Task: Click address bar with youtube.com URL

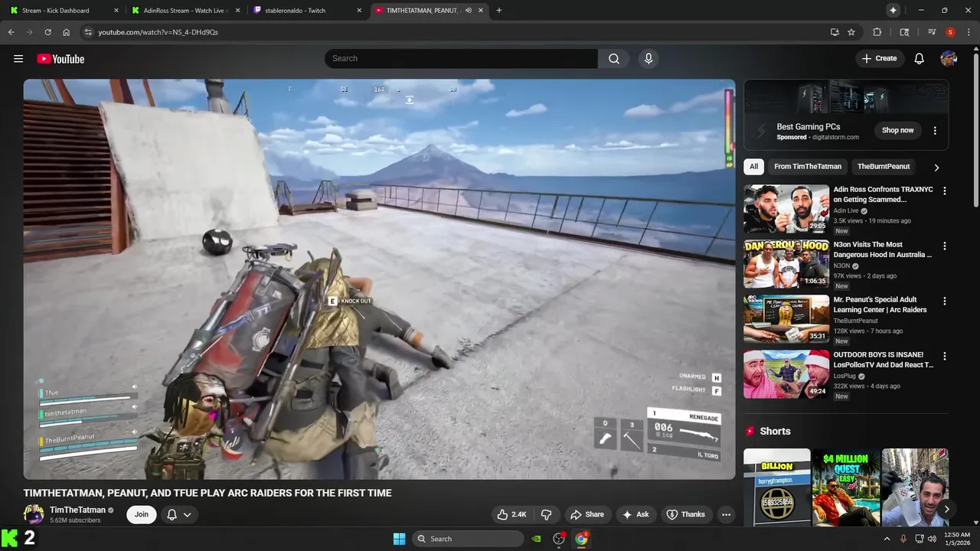Action: pos(452,32)
